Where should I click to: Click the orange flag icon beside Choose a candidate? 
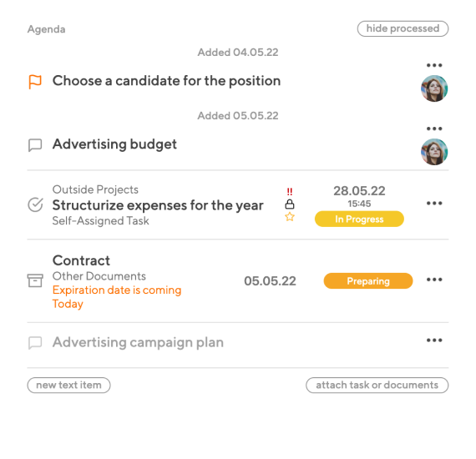coord(35,82)
